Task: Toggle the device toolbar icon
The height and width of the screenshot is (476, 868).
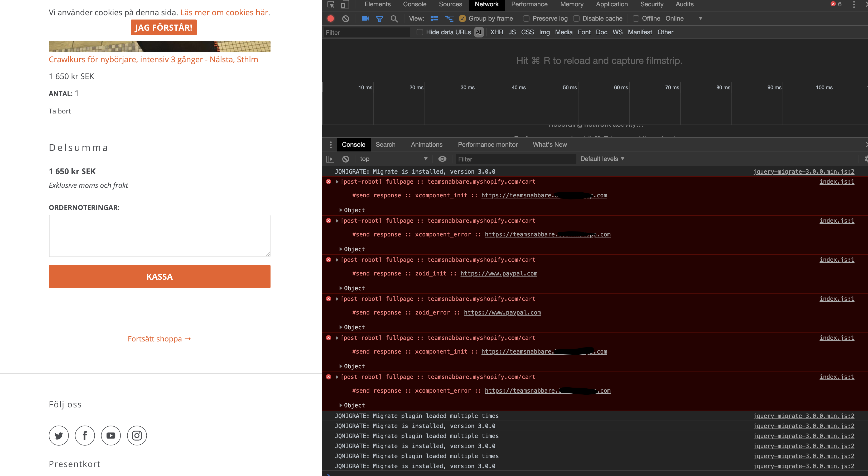Action: (x=344, y=5)
